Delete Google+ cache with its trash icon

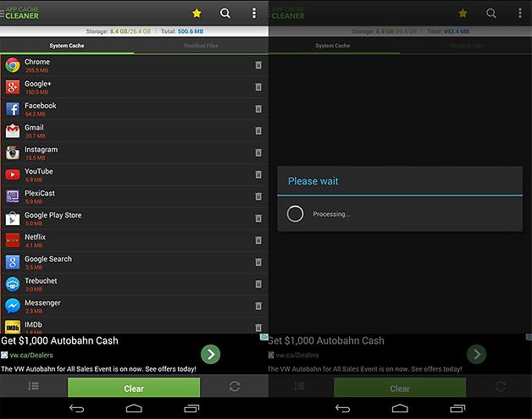(x=258, y=87)
